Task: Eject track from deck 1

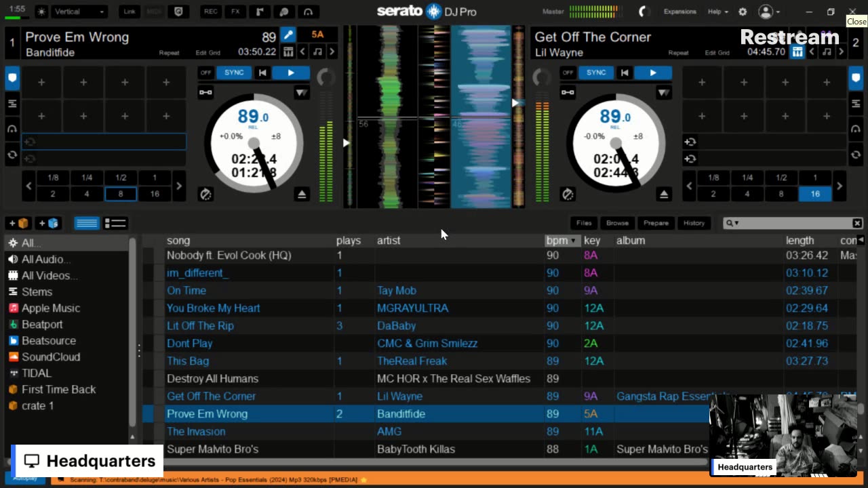Action: [302, 195]
